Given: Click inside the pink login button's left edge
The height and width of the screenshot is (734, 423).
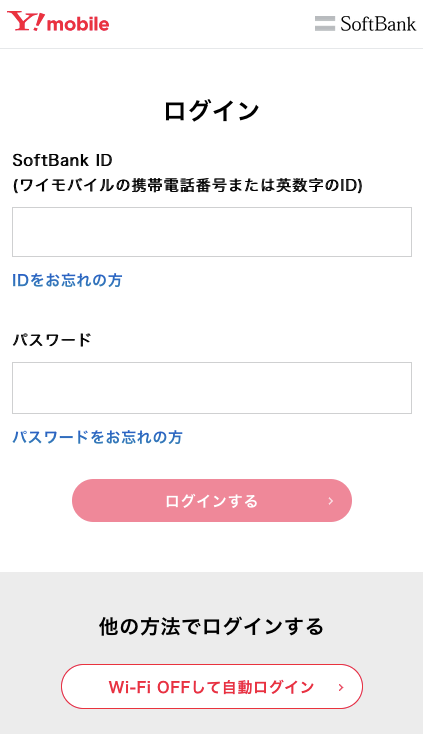Looking at the screenshot, I should [x=84, y=500].
